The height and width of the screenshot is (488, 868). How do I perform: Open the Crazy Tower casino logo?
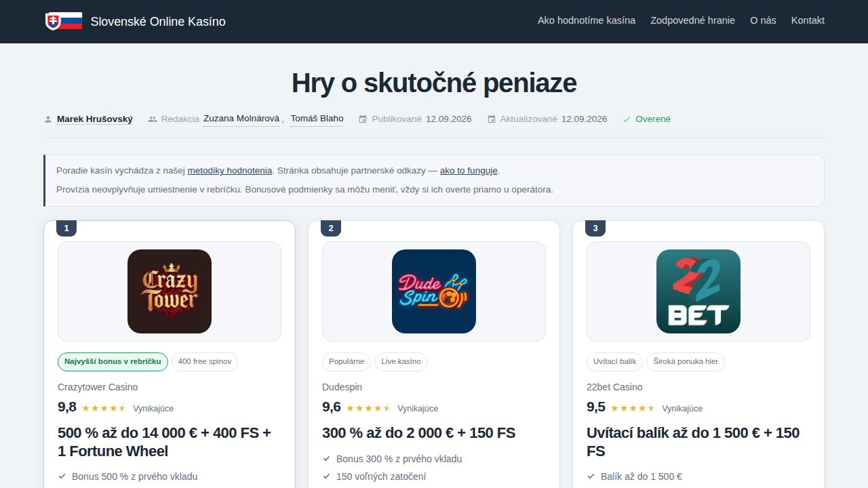pos(170,291)
